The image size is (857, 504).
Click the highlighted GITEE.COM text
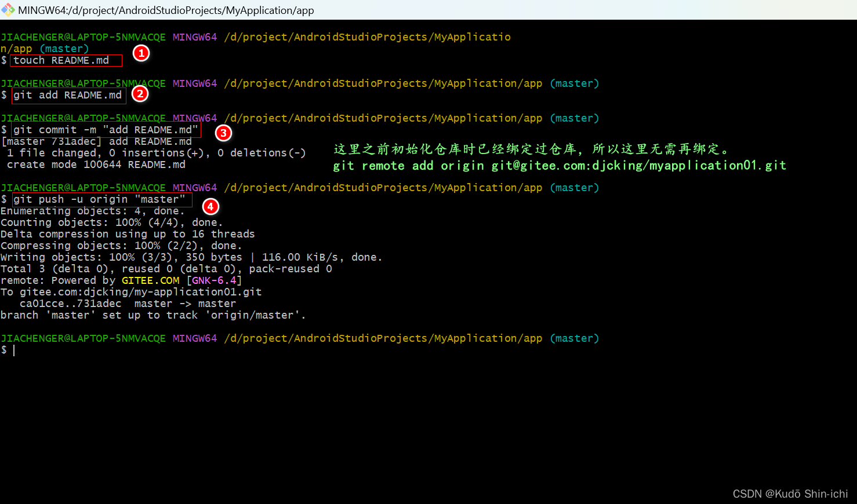[x=150, y=280]
